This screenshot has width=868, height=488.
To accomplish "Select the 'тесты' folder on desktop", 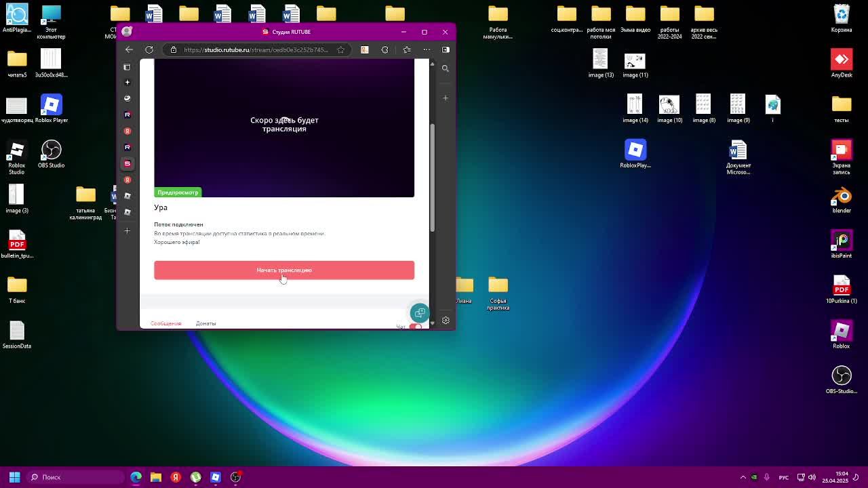I will (x=842, y=109).
